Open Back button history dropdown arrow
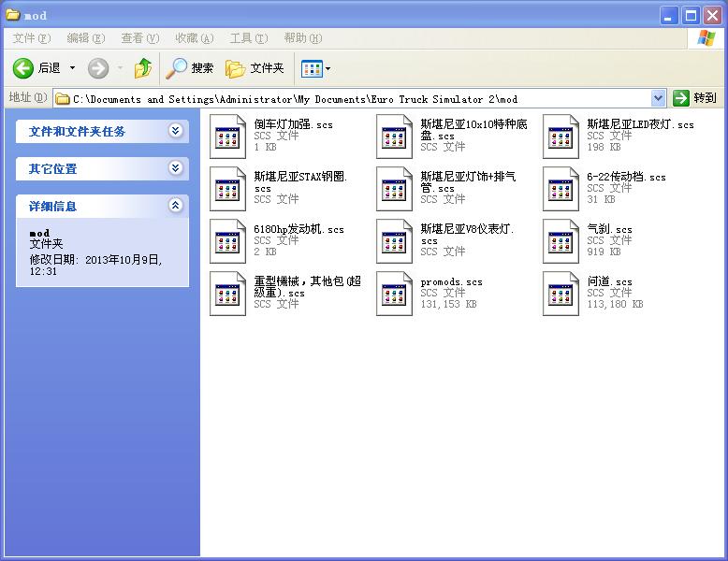Viewport: 728px width, 561px height. pos(73,68)
